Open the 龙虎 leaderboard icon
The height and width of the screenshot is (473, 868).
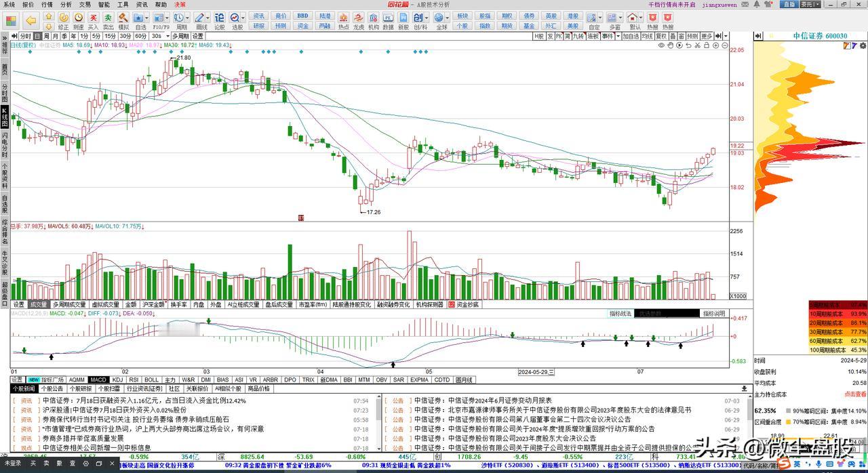(358, 22)
